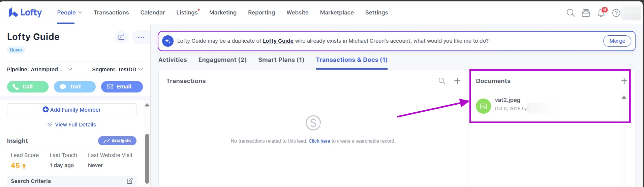Screen dimensions: 644x187
Task: Switch to the Engagement (2) tab
Action: coord(222,60)
